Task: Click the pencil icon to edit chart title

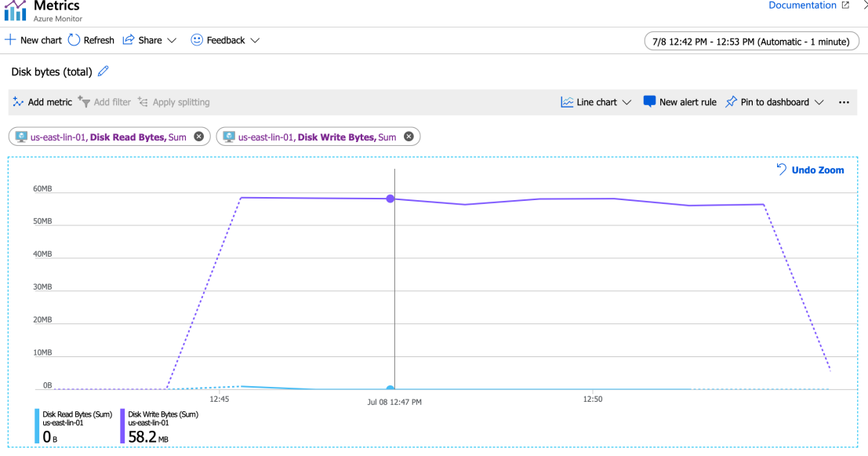Action: tap(103, 71)
